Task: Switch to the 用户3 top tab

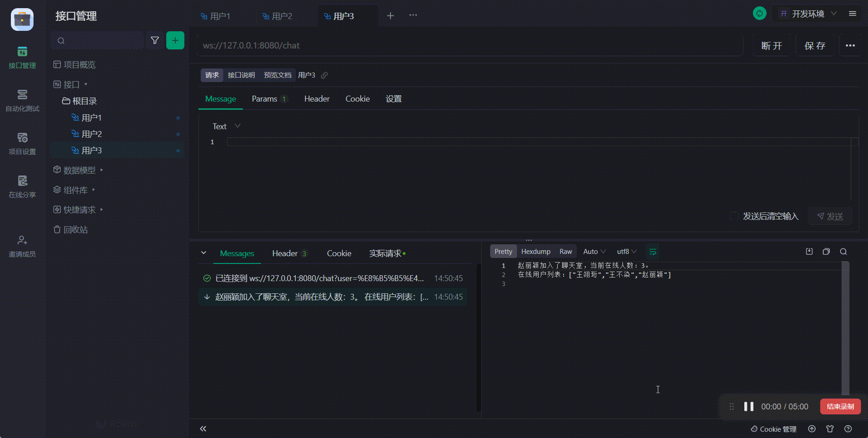Action: click(339, 16)
